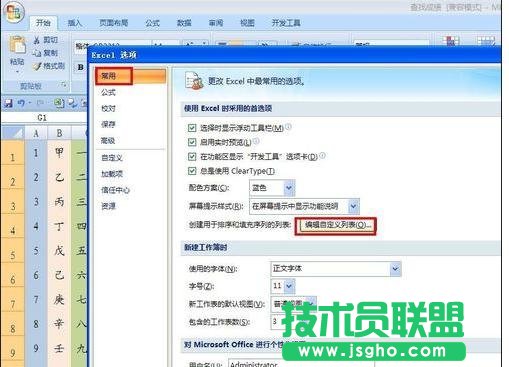
Task: Switch to the 开发工具 ribbon tab
Action: [x=286, y=23]
